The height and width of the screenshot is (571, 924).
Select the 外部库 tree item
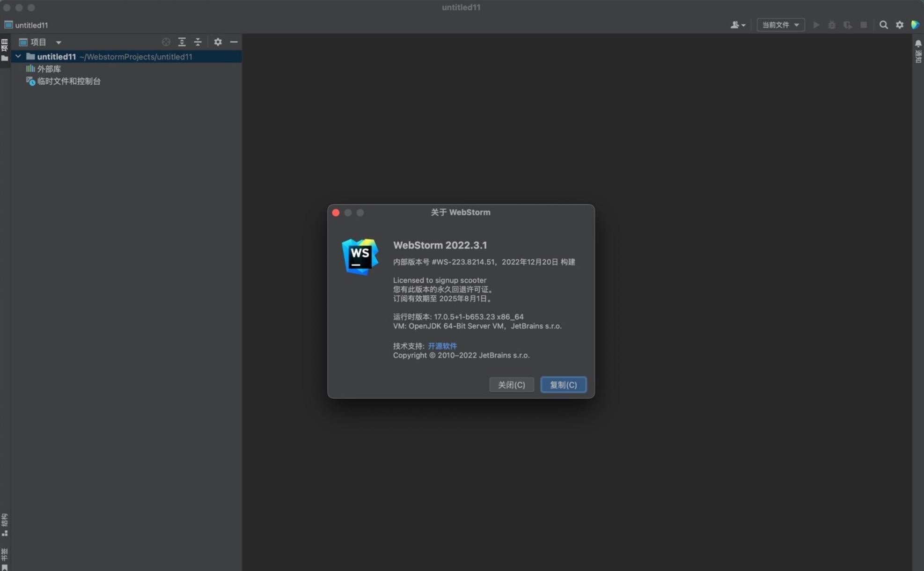(x=49, y=69)
